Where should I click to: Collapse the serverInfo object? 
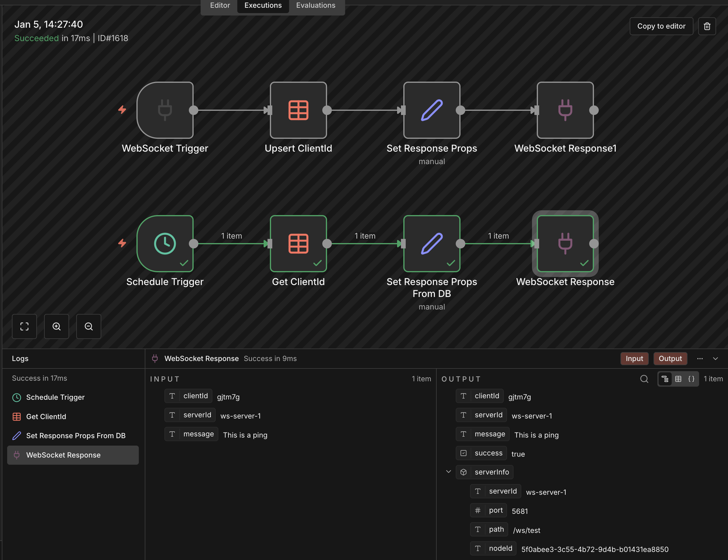448,472
